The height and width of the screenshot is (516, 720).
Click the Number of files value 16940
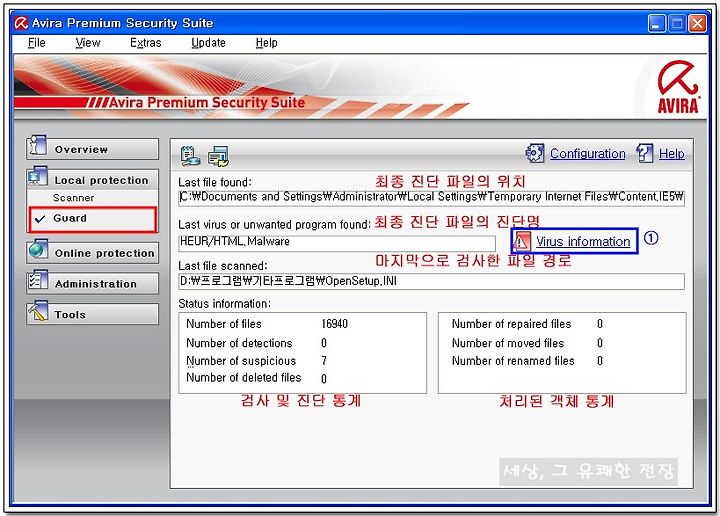click(334, 324)
